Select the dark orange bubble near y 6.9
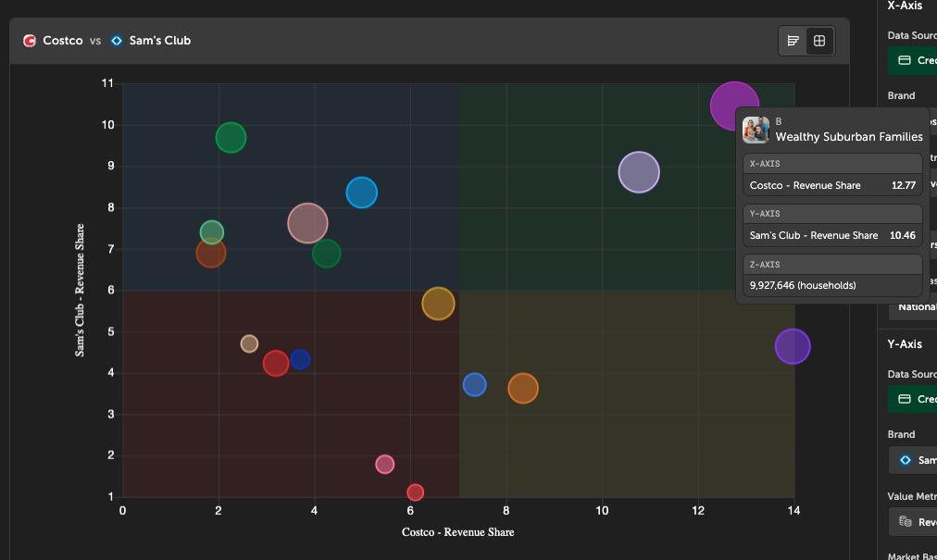The image size is (937, 560). (x=211, y=253)
